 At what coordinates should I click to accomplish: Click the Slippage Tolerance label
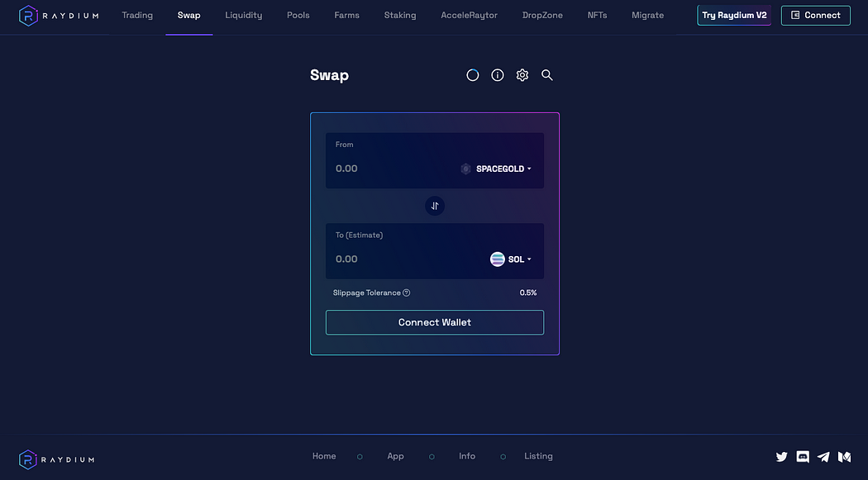[366, 292]
